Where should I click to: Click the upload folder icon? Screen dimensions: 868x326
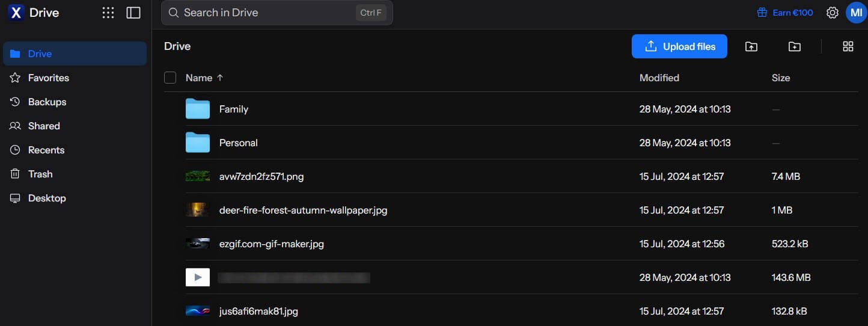[751, 46]
